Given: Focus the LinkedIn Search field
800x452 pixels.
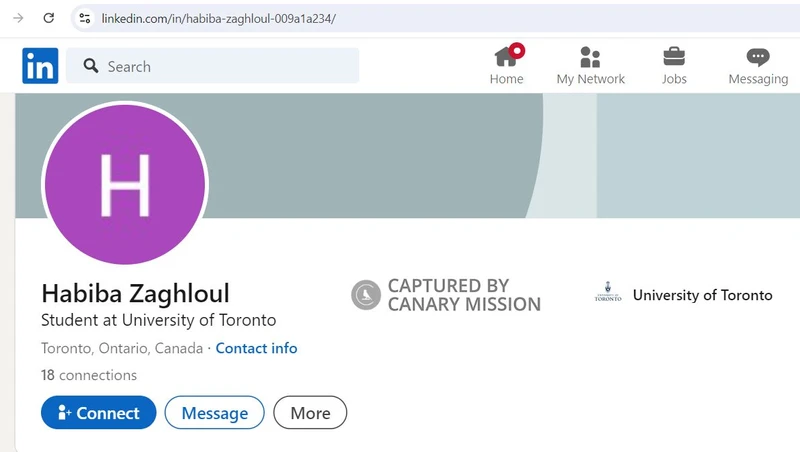Looking at the screenshot, I should [212, 66].
